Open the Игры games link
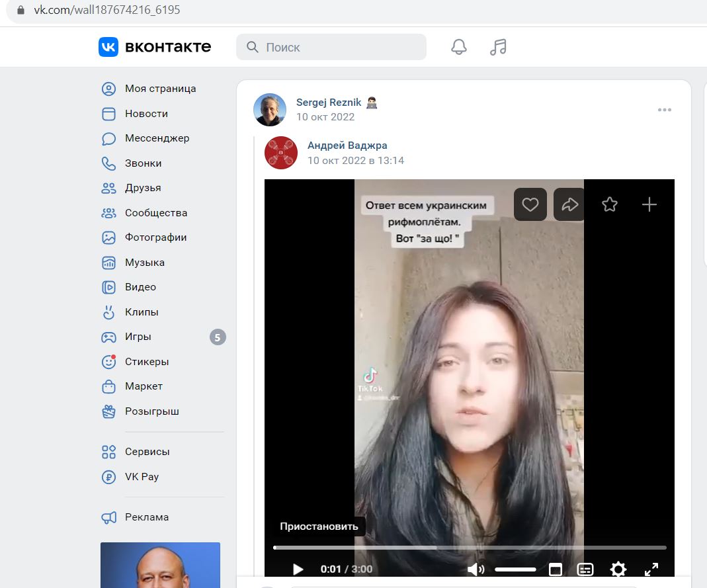The width and height of the screenshot is (707, 588). 138,337
